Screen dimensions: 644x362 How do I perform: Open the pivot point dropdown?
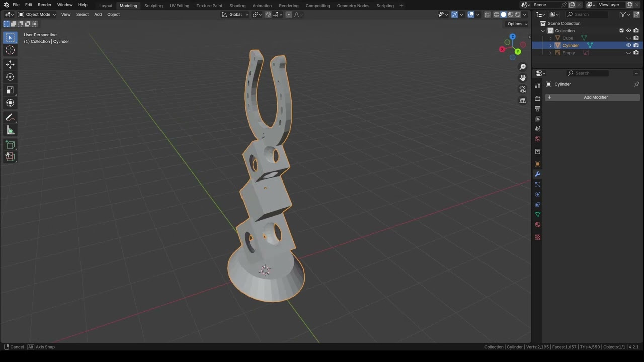(257, 14)
